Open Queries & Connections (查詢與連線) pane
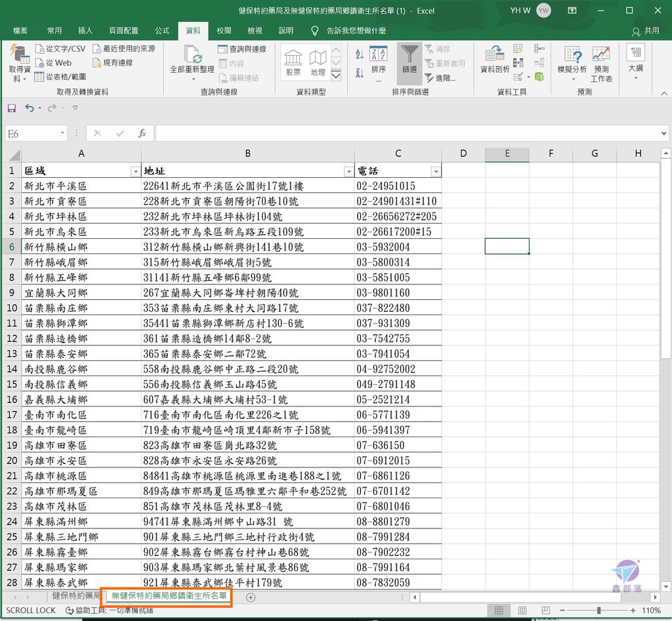This screenshot has width=672, height=621. [x=242, y=49]
